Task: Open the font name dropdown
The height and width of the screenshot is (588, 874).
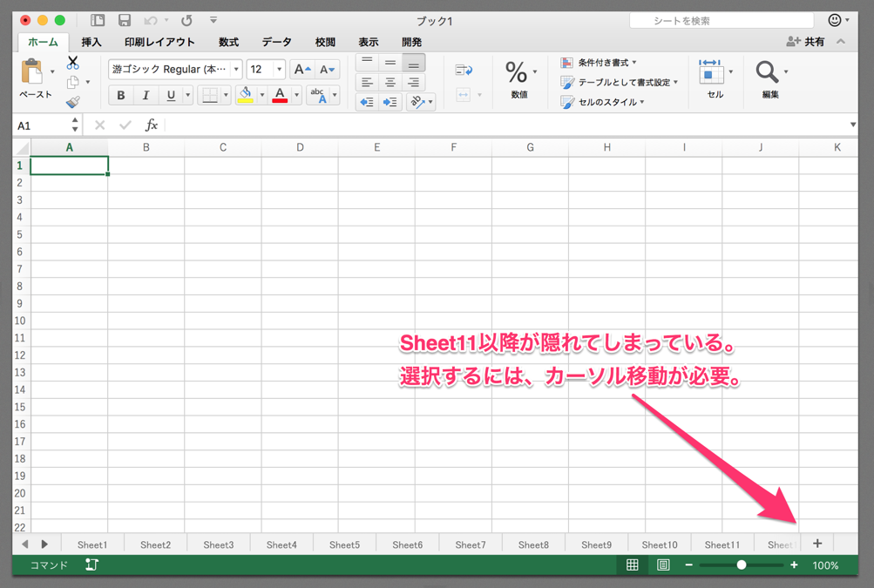Action: (x=235, y=69)
